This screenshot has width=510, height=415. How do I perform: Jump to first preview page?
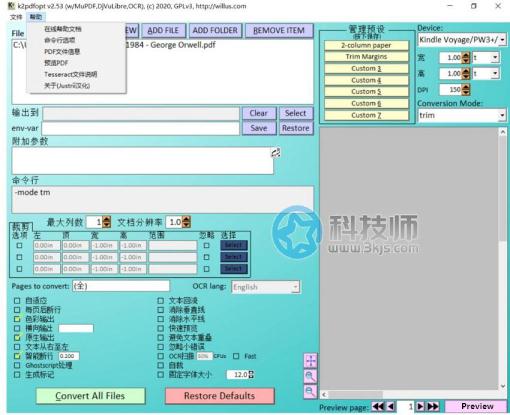coord(378,406)
